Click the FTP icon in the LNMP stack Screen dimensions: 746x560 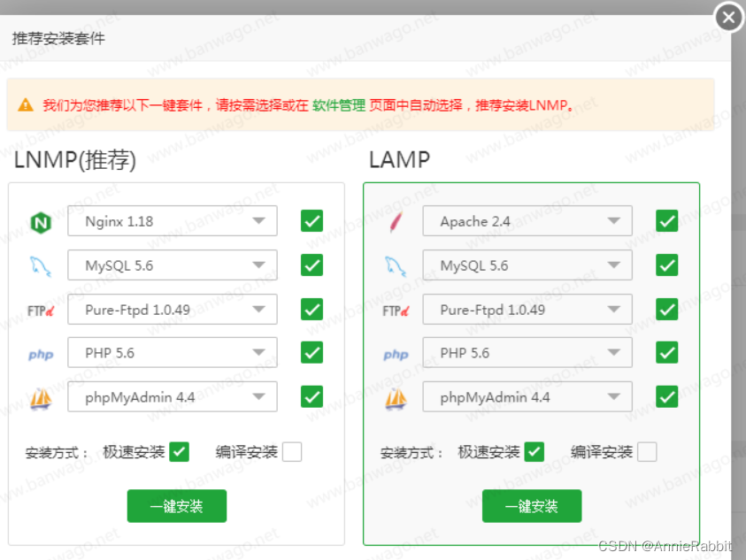[x=40, y=309]
